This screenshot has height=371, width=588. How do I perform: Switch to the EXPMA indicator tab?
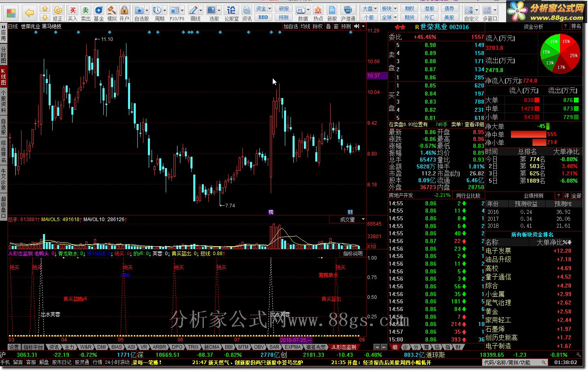click(293, 348)
